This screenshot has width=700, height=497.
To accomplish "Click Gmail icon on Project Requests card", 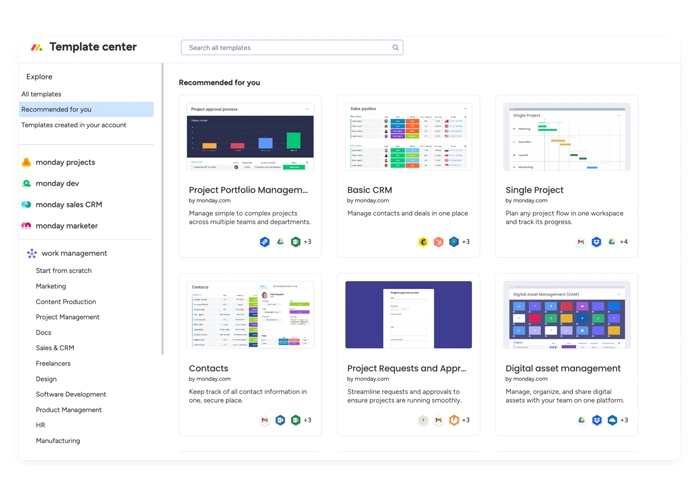I will coord(438,420).
